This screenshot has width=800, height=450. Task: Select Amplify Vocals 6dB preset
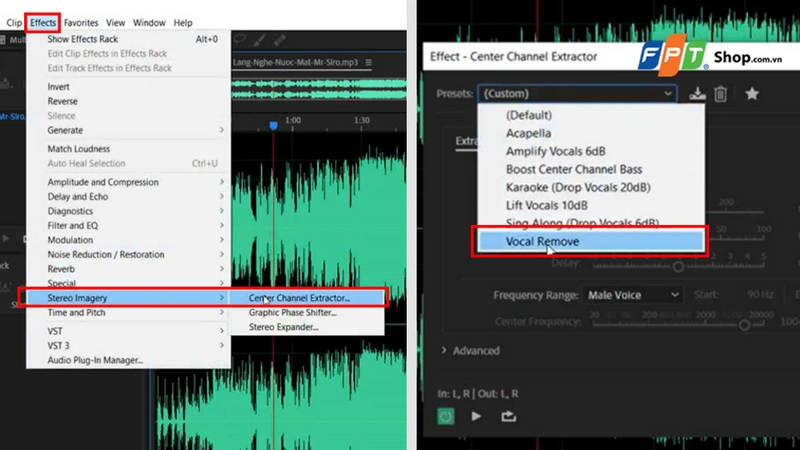(591, 151)
